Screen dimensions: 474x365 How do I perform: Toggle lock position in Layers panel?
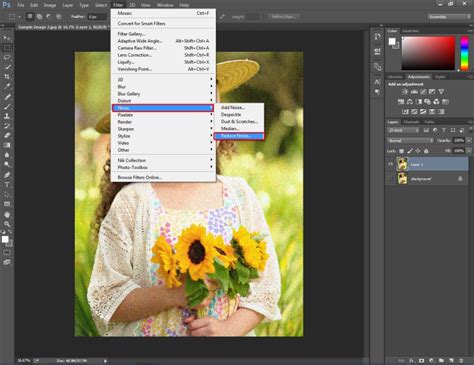tap(418, 151)
